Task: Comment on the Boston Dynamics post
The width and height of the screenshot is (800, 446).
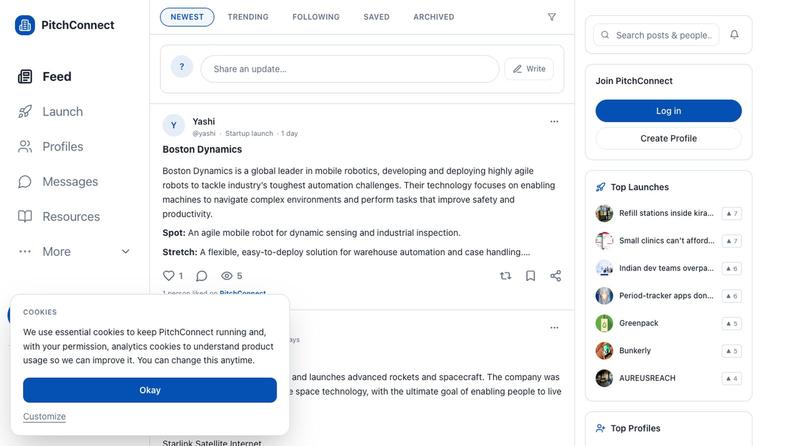Action: coord(202,276)
